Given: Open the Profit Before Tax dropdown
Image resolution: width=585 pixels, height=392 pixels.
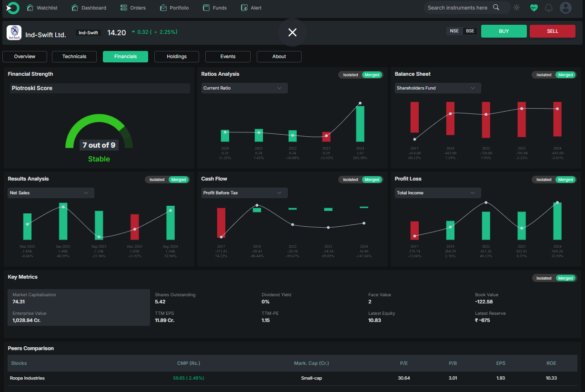Looking at the screenshot, I should coord(244,193).
